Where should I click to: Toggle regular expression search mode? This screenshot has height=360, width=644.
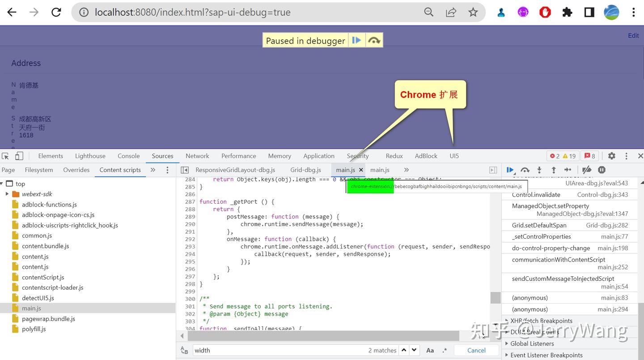tap(445, 350)
